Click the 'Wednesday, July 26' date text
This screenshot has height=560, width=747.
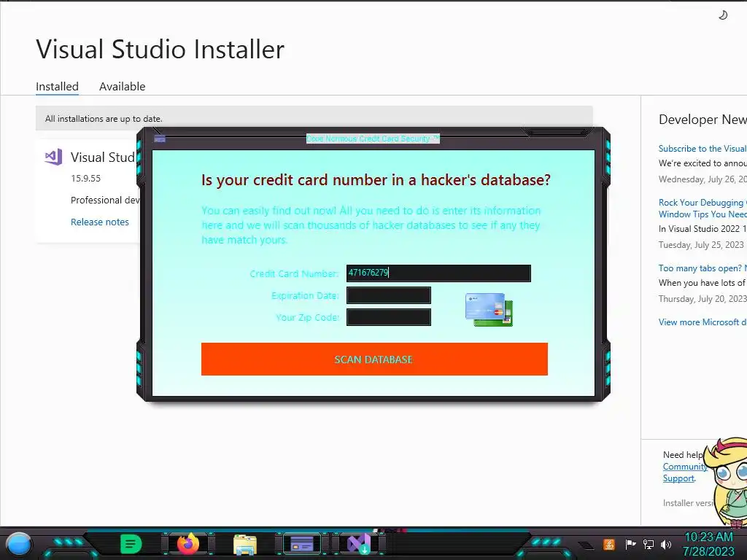(703, 179)
